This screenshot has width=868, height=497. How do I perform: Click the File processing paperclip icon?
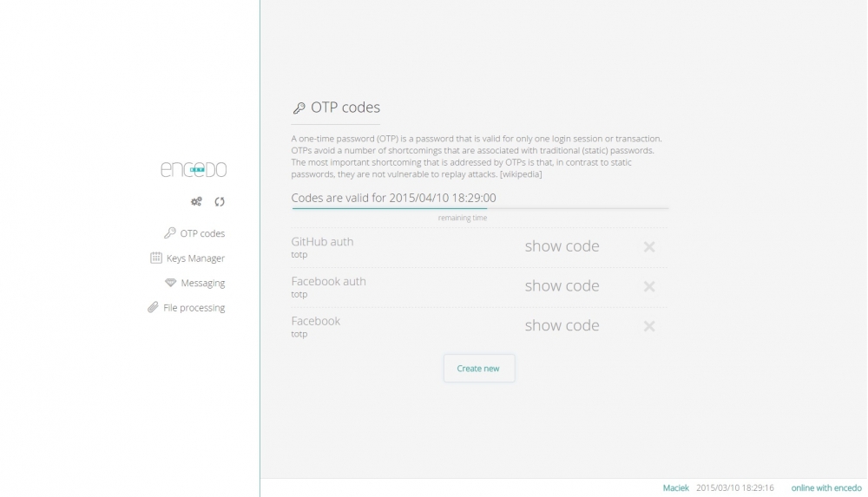[153, 307]
